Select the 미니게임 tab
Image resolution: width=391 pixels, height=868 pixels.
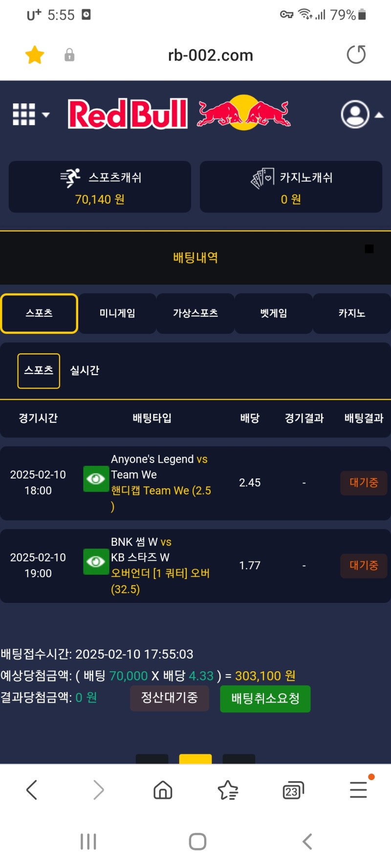(x=117, y=313)
